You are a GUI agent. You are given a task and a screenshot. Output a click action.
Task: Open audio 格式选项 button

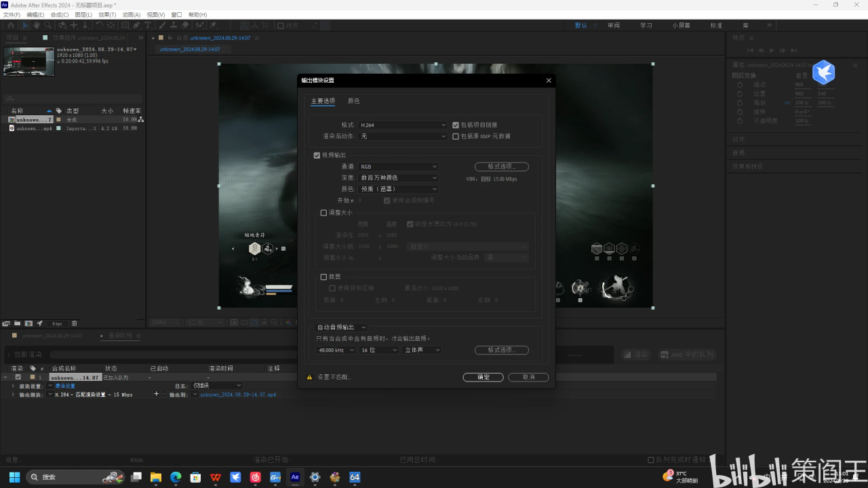[x=502, y=350]
